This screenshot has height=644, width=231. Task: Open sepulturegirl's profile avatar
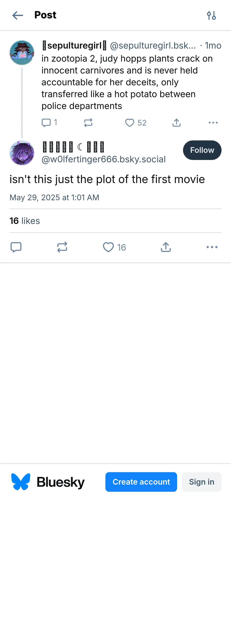click(x=22, y=53)
